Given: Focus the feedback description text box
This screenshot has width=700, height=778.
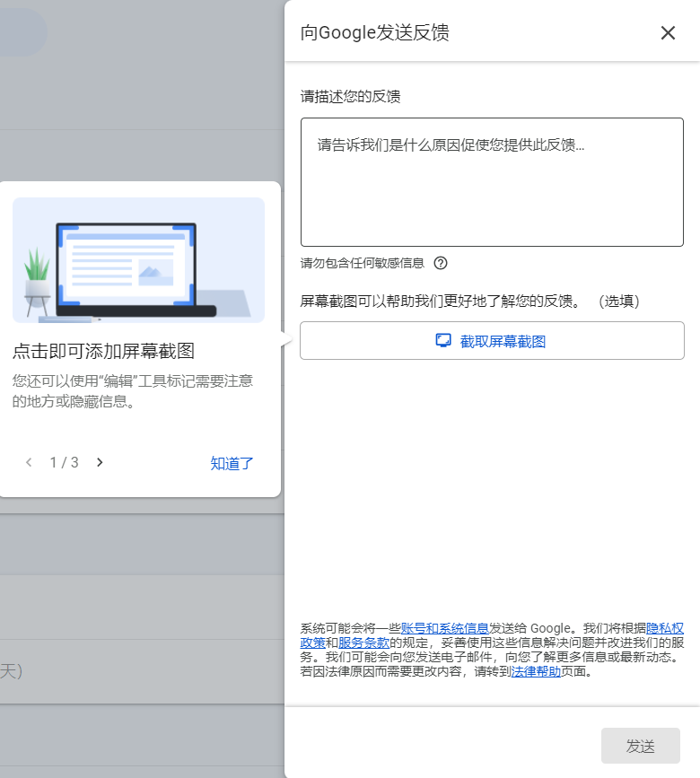Looking at the screenshot, I should [491, 182].
